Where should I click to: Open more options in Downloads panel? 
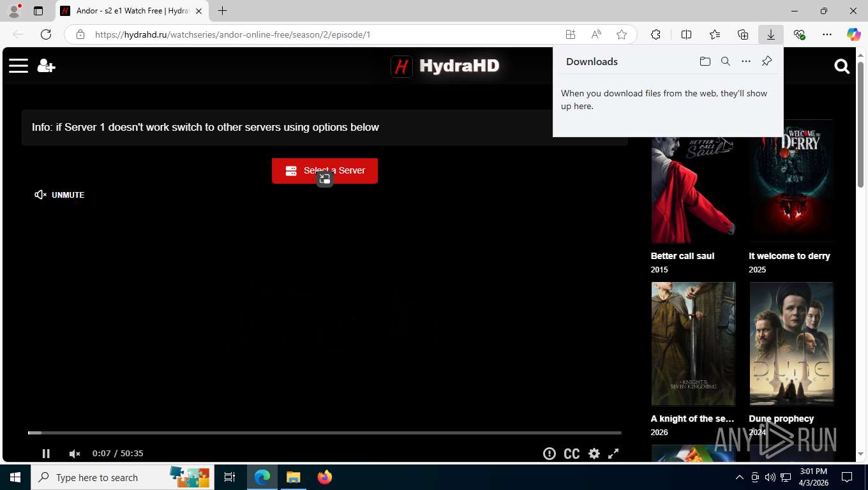point(746,61)
